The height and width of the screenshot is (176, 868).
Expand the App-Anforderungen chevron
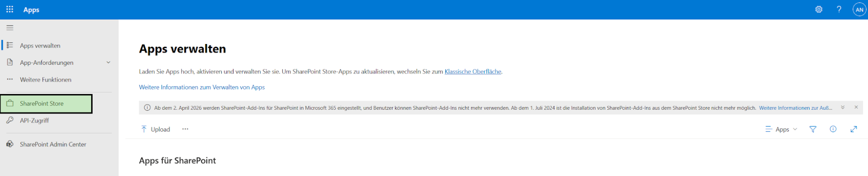pyautogui.click(x=108, y=63)
